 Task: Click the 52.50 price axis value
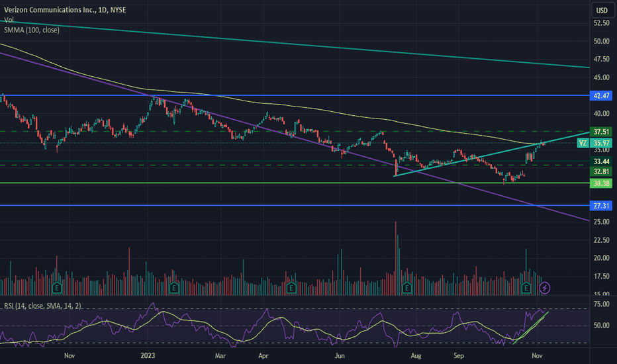(x=602, y=23)
